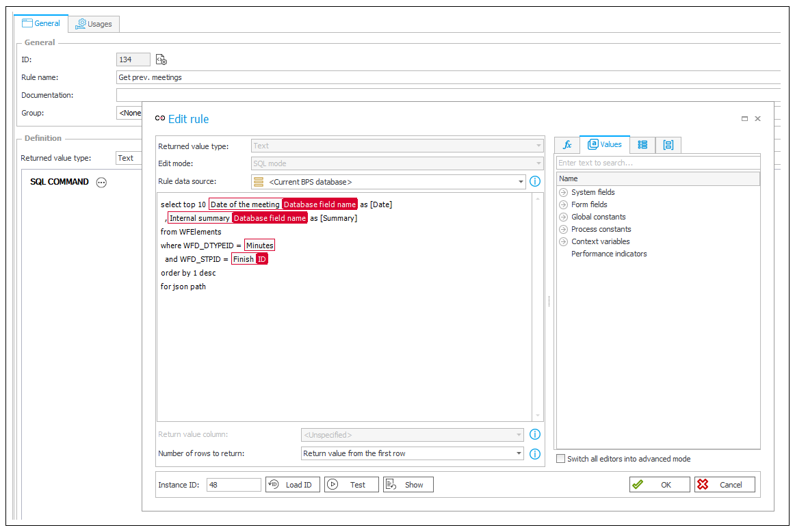795x532 pixels.
Task: Expand the Form fields node
Action: (564, 204)
